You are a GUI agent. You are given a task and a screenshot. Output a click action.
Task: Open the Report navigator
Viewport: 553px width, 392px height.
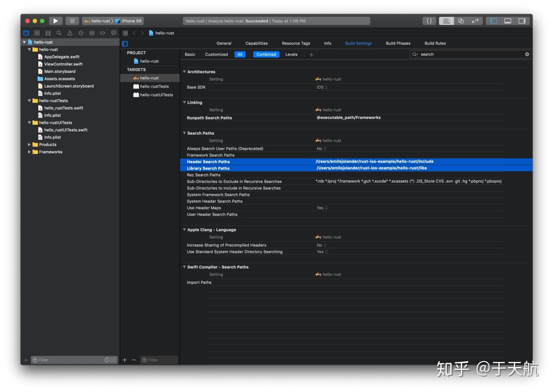pos(114,33)
